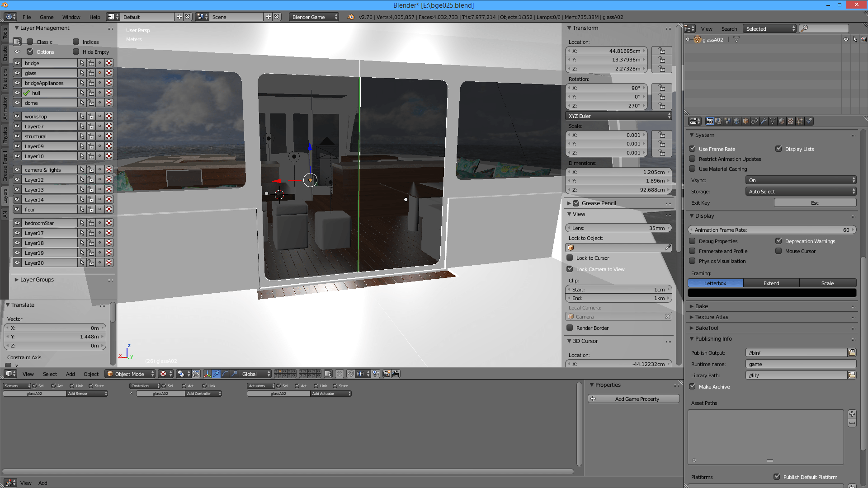Open the Window menu

pos(71,17)
